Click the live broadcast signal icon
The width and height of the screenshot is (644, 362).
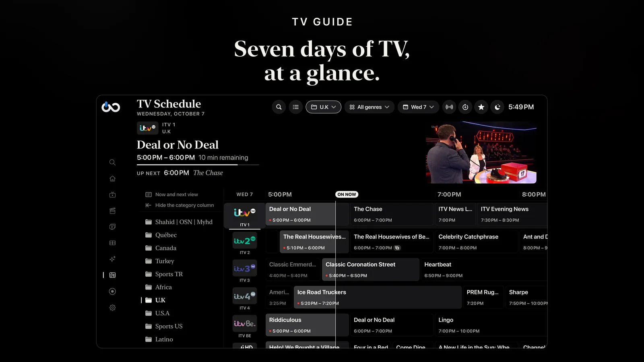449,107
